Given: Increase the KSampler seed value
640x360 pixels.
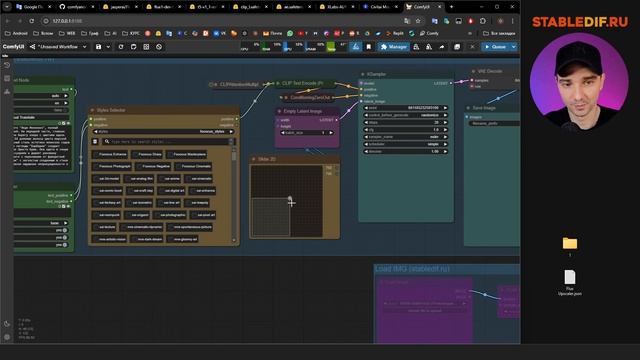Looking at the screenshot, I should pyautogui.click(x=445, y=108).
